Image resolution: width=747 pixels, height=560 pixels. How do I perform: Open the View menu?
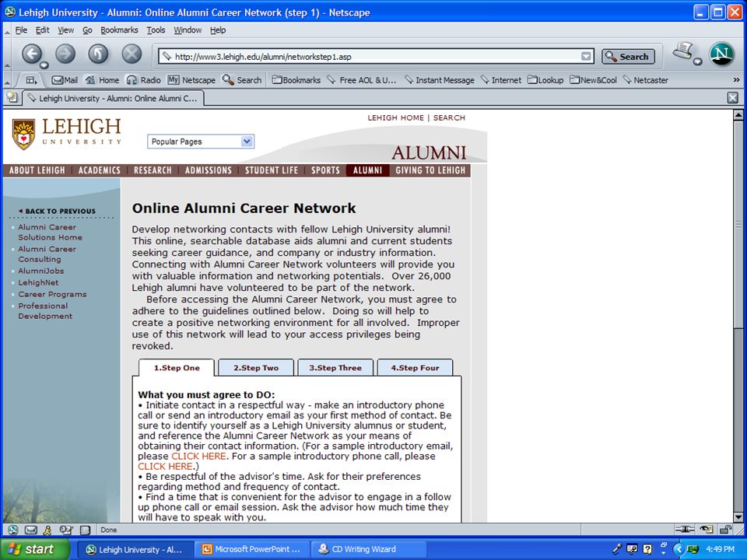[x=65, y=30]
